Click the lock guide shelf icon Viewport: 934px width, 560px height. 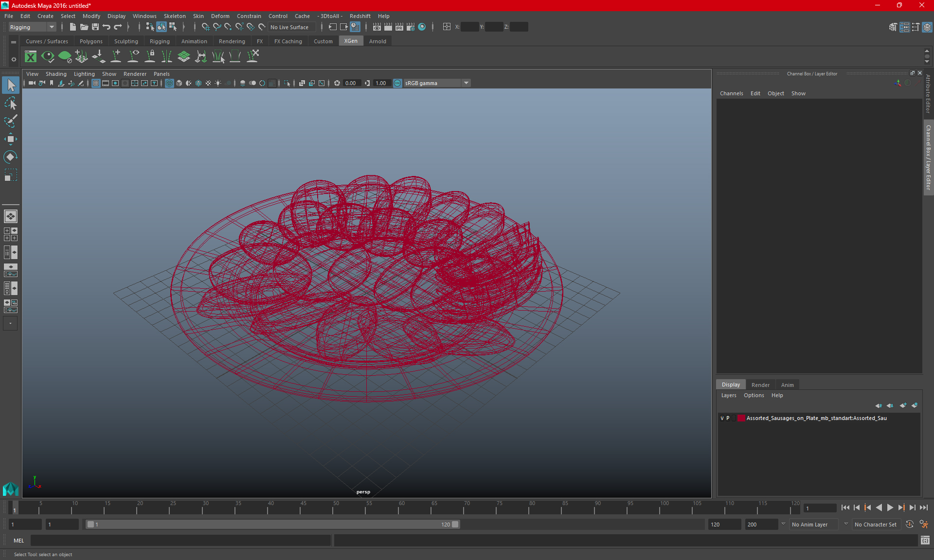(150, 57)
